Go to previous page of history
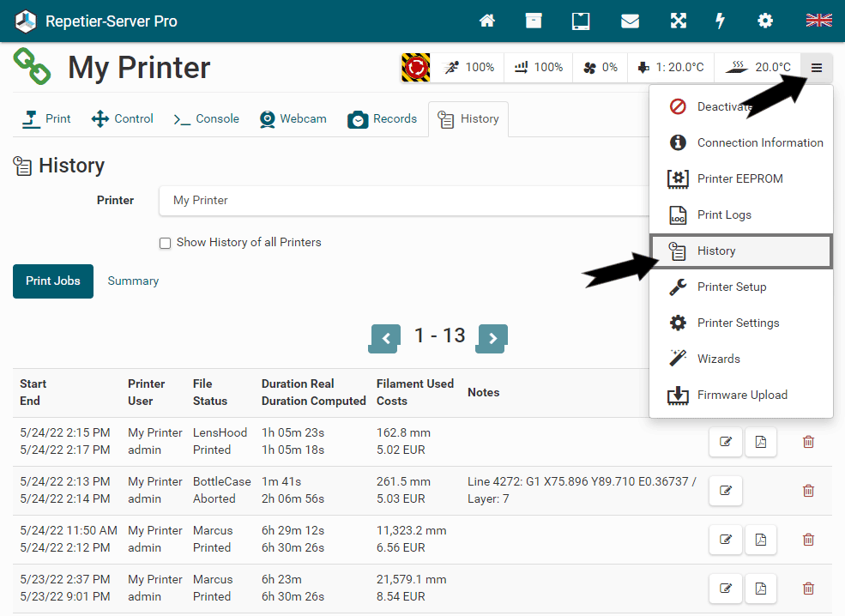 [386, 338]
